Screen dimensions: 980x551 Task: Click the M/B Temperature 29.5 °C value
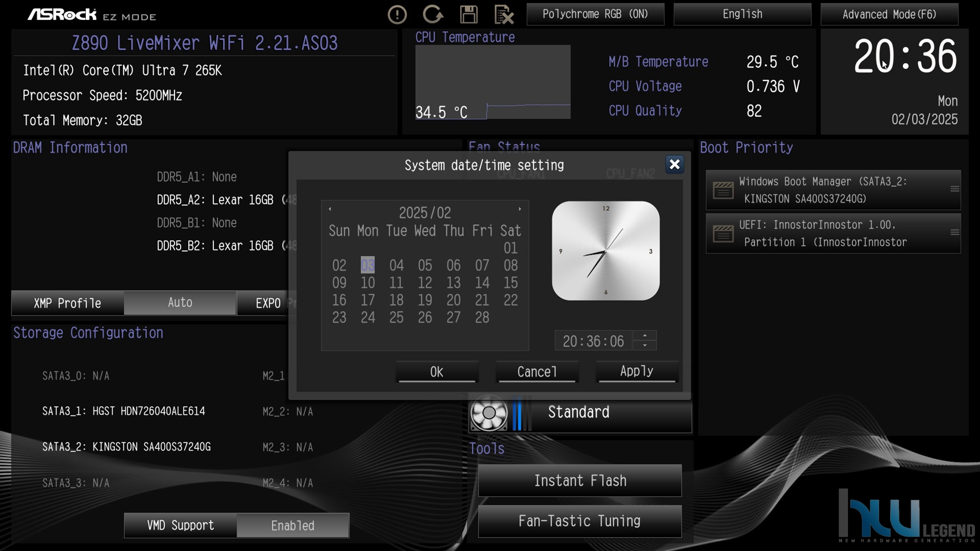pyautogui.click(x=772, y=62)
